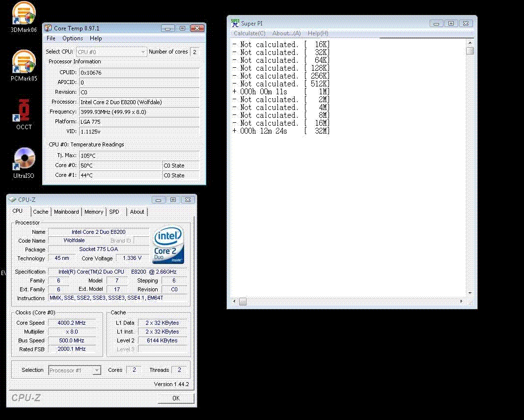Image resolution: width=524 pixels, height=420 pixels.
Task: Close the Super PI window
Action: 466,24
